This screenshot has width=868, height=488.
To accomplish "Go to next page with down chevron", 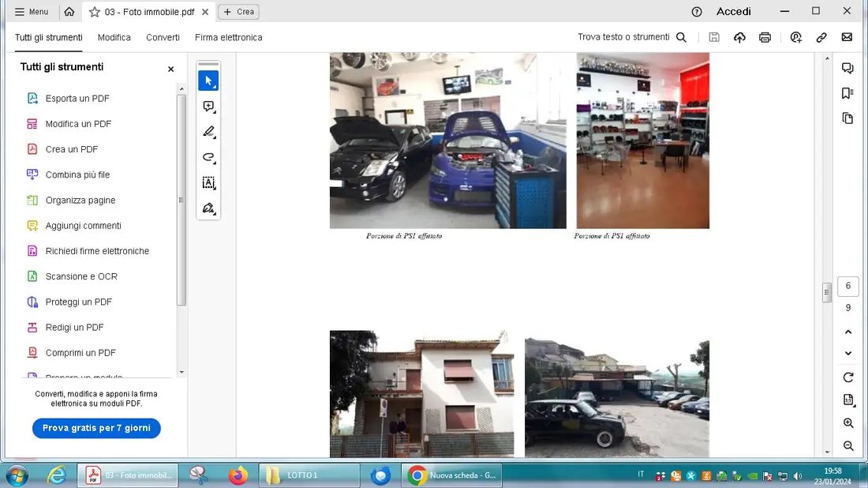I will pos(848,354).
